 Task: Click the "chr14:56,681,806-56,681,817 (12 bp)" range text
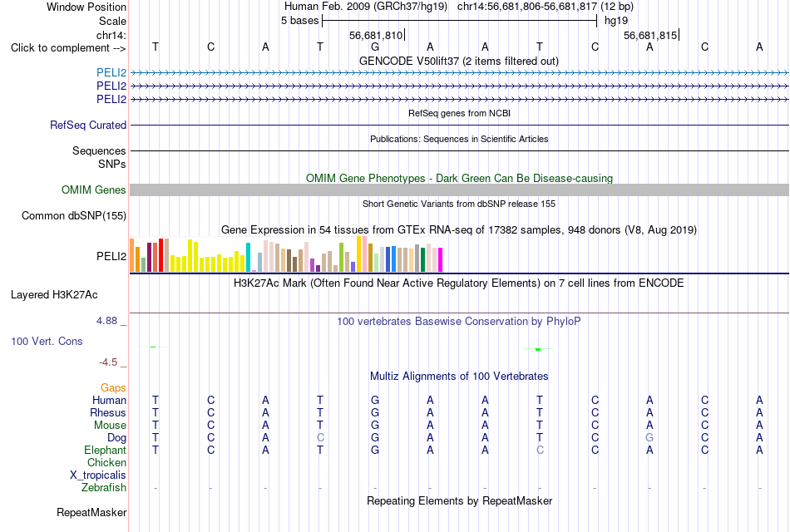pyautogui.click(x=546, y=7)
